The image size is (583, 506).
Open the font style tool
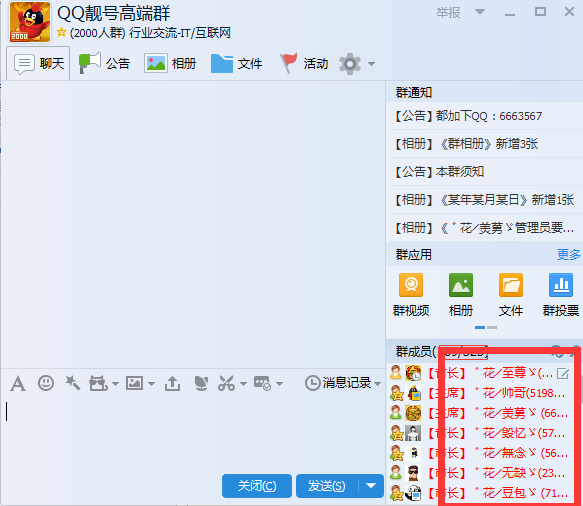click(x=18, y=383)
